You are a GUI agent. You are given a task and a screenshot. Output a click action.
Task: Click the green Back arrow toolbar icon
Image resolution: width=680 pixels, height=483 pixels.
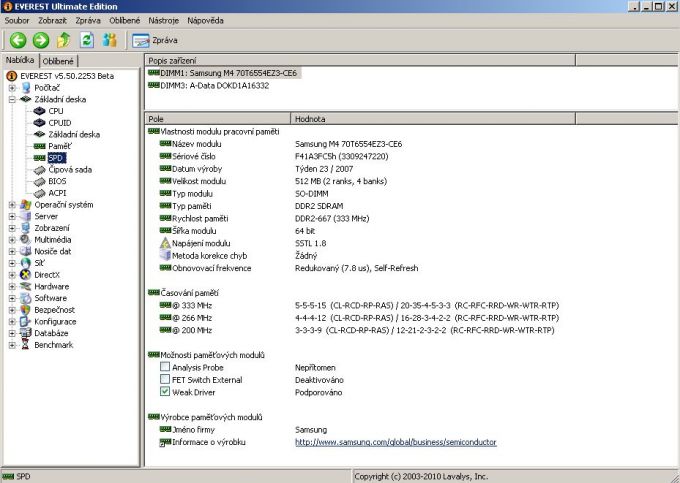tap(18, 40)
